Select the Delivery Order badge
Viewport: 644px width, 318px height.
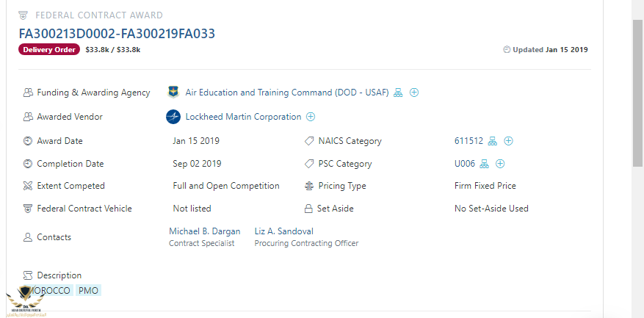pyautogui.click(x=49, y=50)
